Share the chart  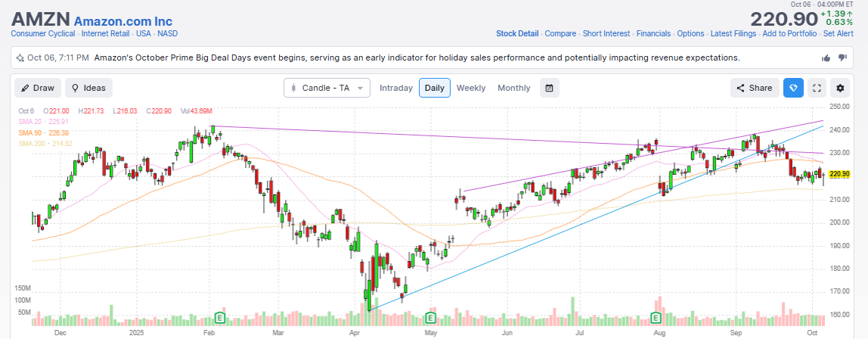coord(755,88)
